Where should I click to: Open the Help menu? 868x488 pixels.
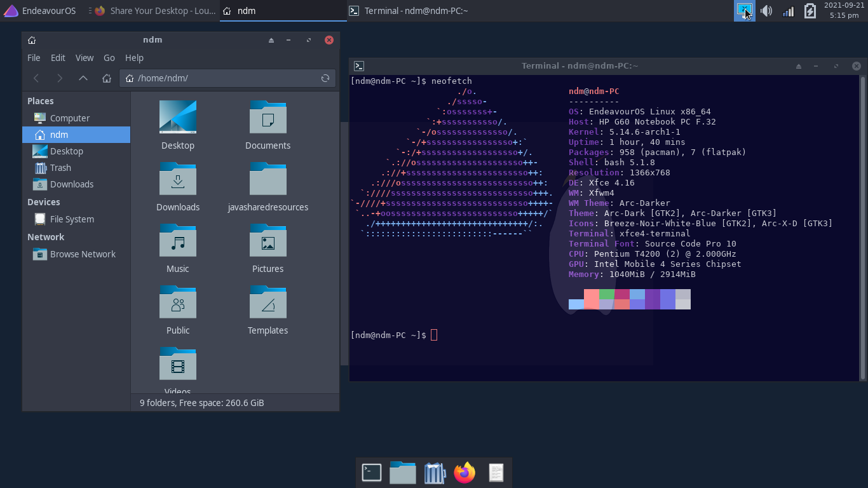134,58
